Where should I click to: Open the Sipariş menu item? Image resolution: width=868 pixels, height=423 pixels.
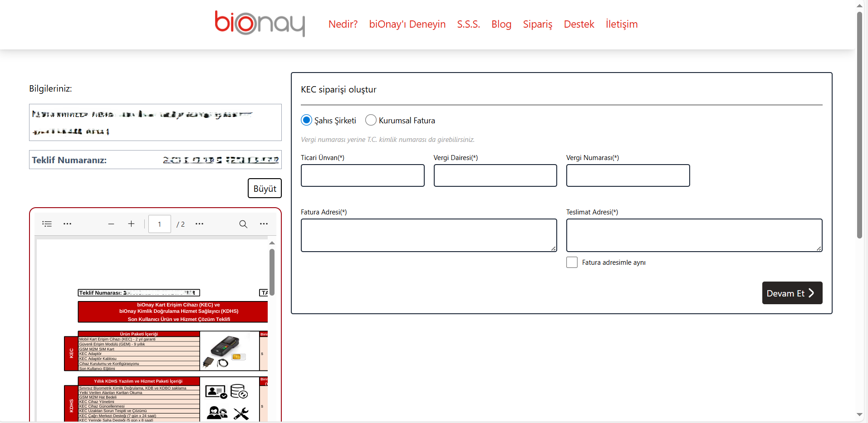click(537, 24)
